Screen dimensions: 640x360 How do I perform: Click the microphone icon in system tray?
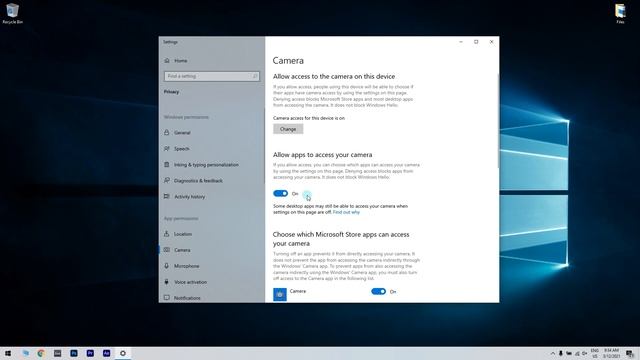pyautogui.click(x=561, y=353)
